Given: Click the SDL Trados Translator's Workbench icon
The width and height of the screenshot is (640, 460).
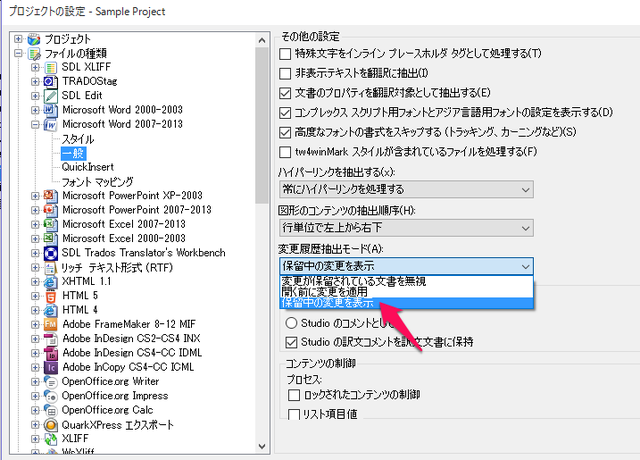Looking at the screenshot, I should (x=51, y=253).
